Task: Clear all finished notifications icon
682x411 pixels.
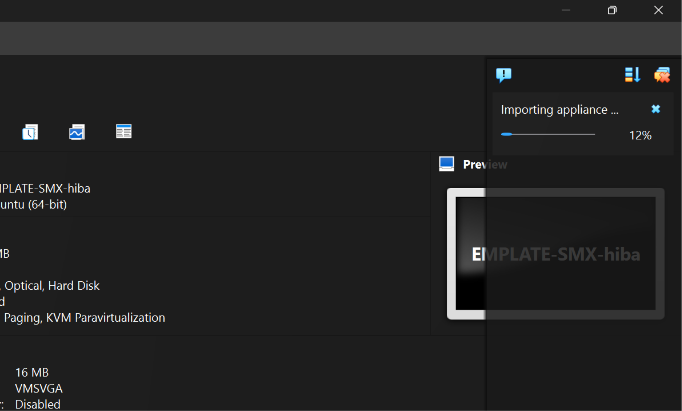Action: pos(662,75)
